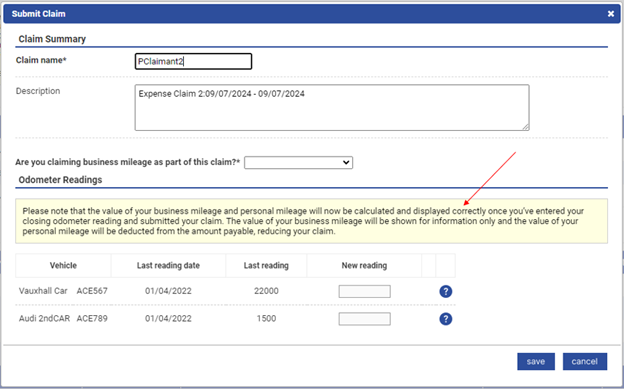Viewport: 624px width, 389px height.
Task: Click the business mileage question label
Action: [128, 162]
